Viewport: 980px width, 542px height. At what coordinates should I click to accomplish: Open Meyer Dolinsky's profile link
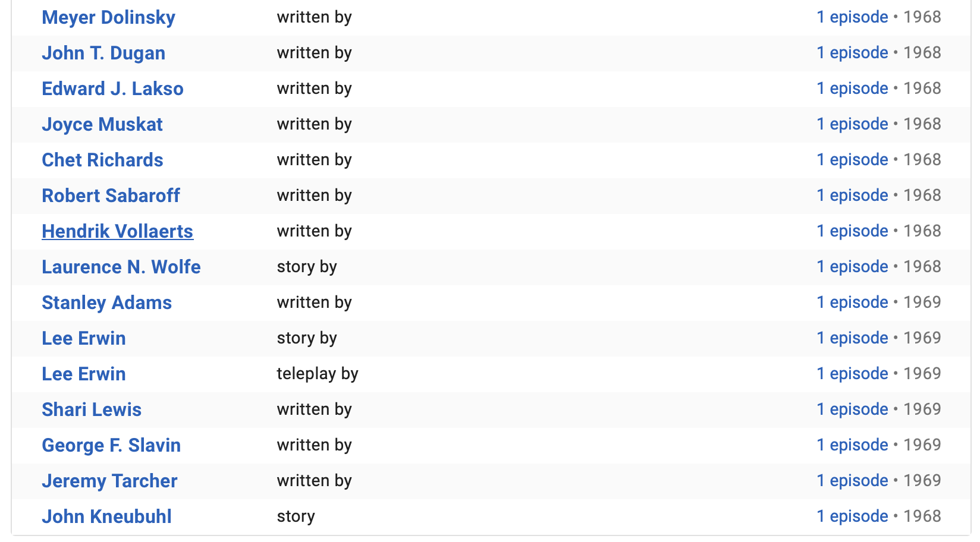point(108,18)
